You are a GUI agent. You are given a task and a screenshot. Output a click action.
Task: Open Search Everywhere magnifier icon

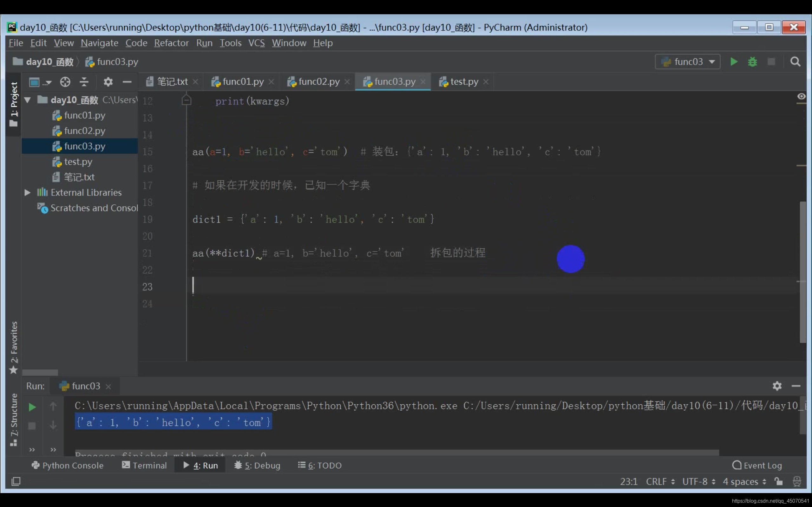[x=795, y=62]
